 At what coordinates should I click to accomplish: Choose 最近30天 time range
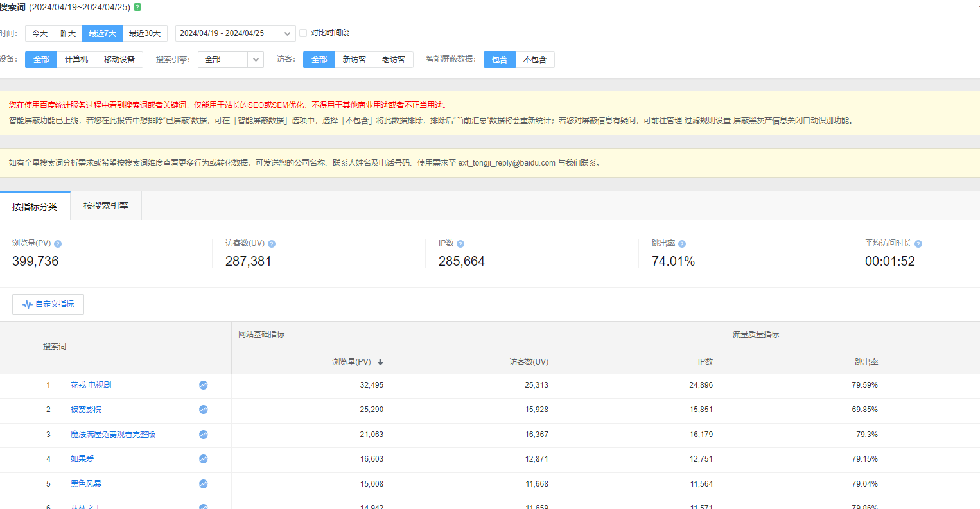[144, 33]
